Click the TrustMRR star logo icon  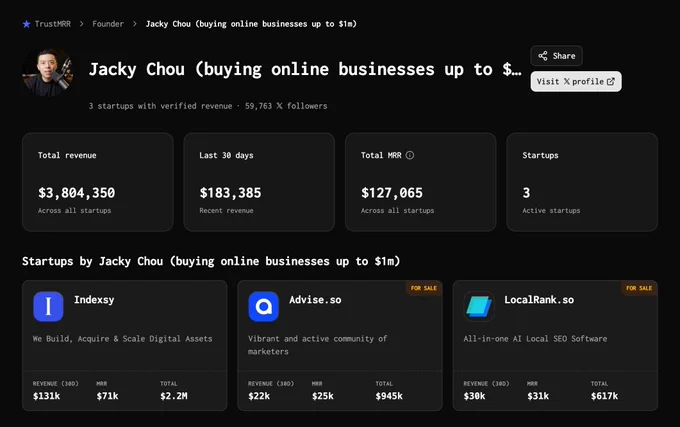click(26, 24)
